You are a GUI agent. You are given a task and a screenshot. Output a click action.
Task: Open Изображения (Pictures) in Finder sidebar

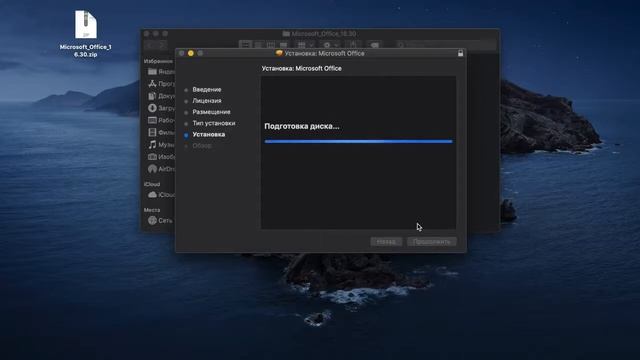[161, 157]
